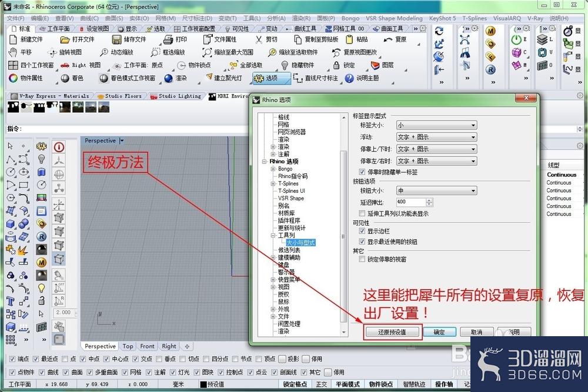Open 文件属性 document properties
Viewport: 588px width, 392px height.
(x=208, y=39)
